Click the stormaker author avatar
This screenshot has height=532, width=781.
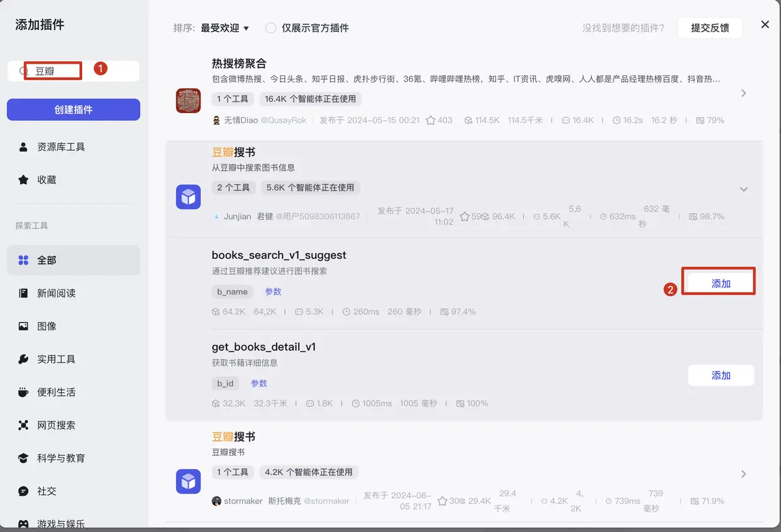[217, 501]
